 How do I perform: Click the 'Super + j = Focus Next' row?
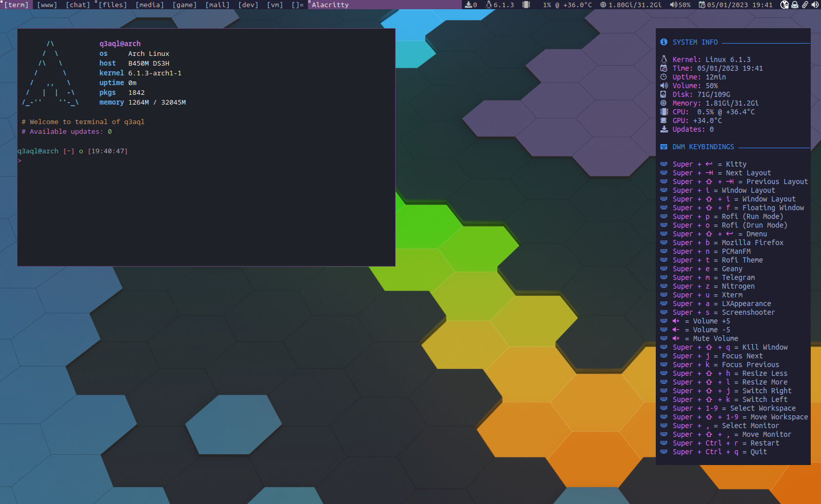pyautogui.click(x=711, y=356)
